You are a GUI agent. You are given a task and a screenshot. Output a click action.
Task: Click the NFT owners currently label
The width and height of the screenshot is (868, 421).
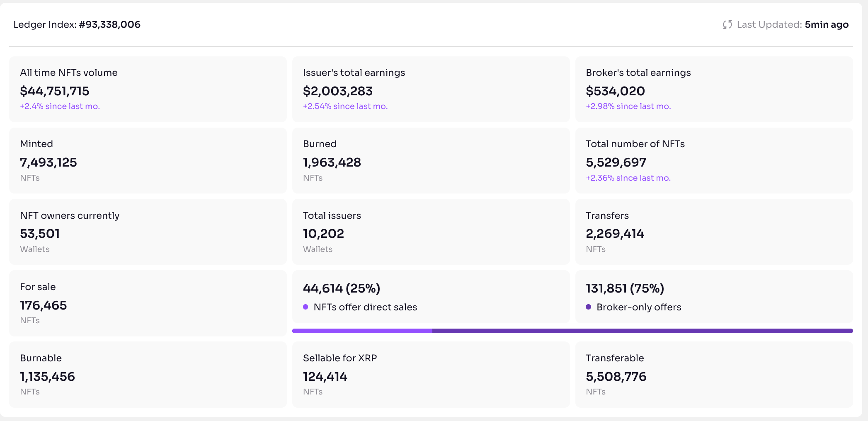coord(70,215)
